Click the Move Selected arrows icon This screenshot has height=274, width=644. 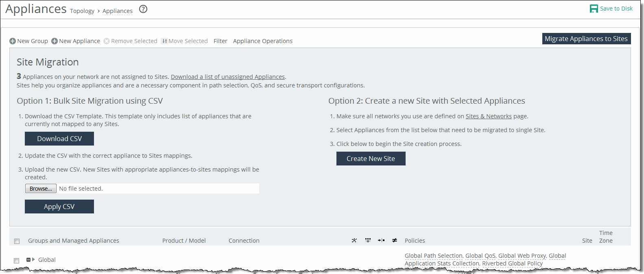164,41
